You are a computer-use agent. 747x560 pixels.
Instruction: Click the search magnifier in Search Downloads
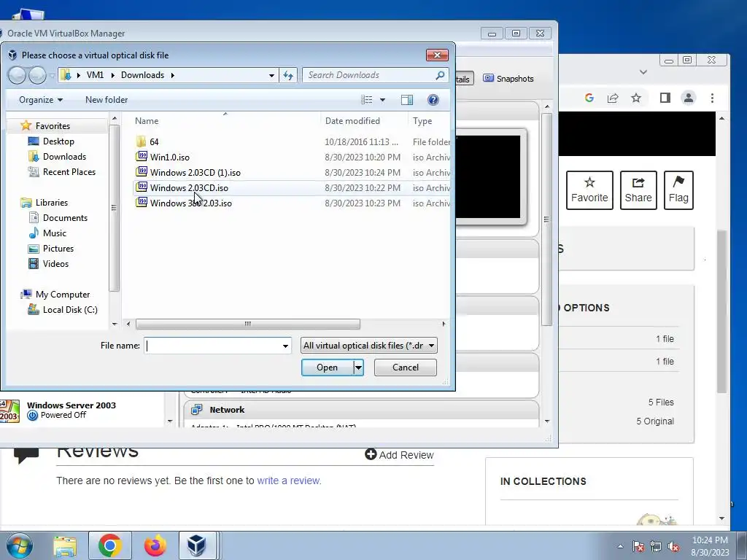pyautogui.click(x=440, y=75)
